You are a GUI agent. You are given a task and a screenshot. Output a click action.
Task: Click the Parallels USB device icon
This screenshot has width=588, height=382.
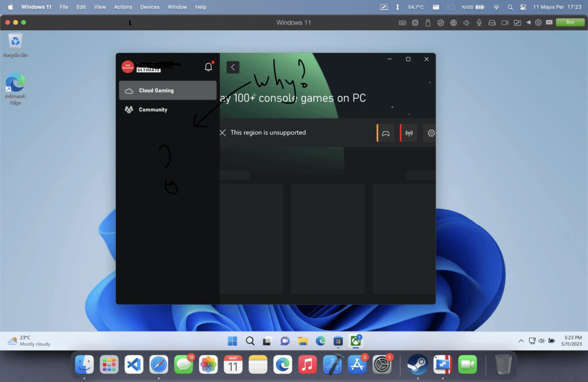coord(427,23)
